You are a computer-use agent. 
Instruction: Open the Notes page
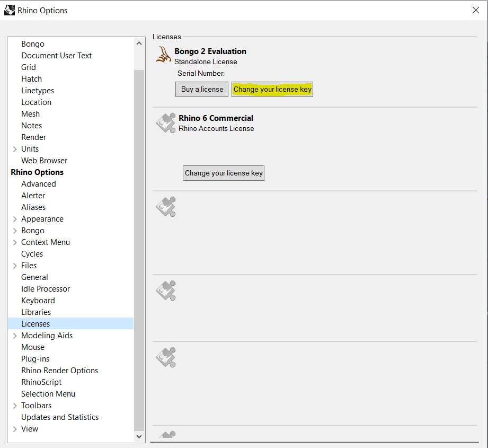click(31, 126)
